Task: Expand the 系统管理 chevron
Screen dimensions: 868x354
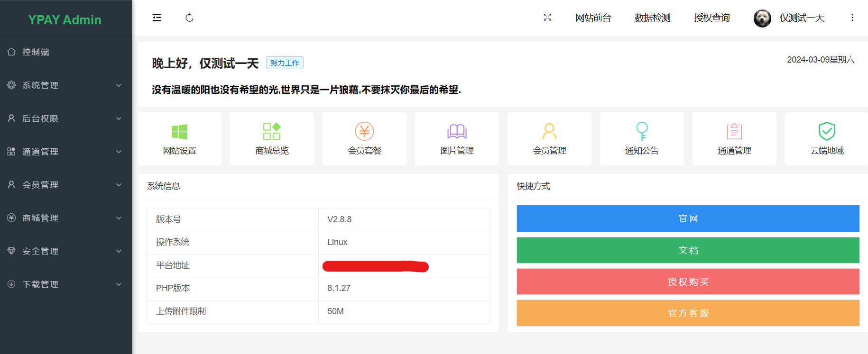Action: [119, 85]
